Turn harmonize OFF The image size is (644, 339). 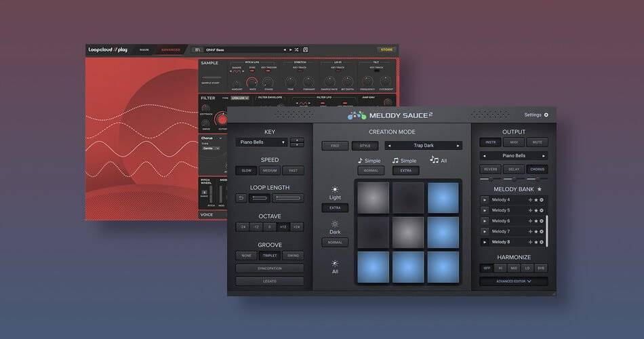[487, 268]
